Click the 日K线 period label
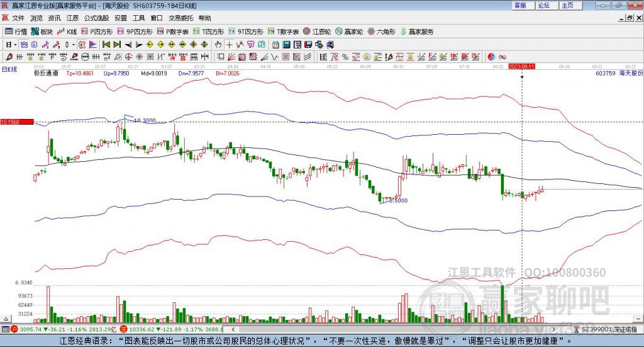 [9, 69]
